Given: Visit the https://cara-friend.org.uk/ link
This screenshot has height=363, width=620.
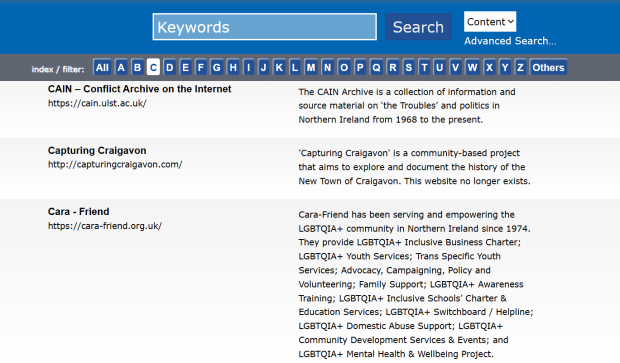Looking at the screenshot, I should point(105,226).
